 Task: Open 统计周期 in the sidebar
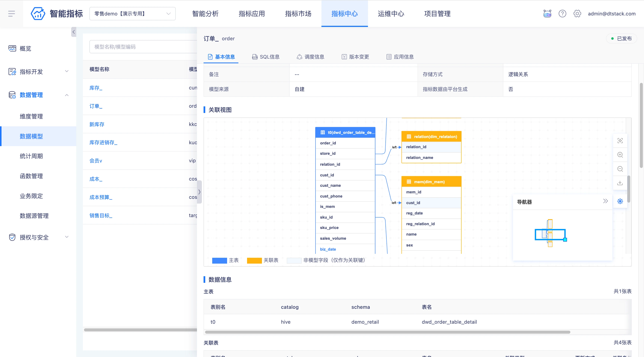(x=31, y=156)
